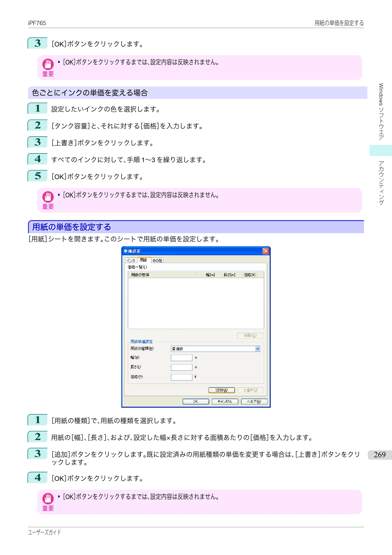Click the 長さ(L) input field
This screenshot has height=555, width=392.
(181, 367)
